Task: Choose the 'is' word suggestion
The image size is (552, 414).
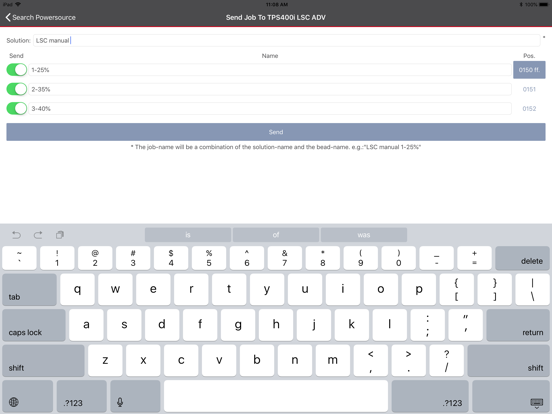Action: click(188, 235)
